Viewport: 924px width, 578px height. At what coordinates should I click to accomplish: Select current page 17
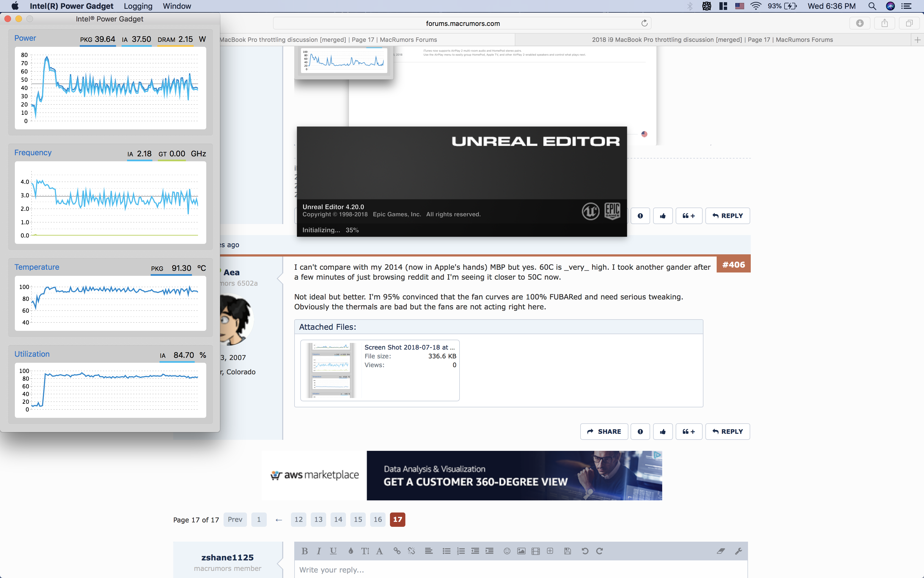pyautogui.click(x=397, y=520)
